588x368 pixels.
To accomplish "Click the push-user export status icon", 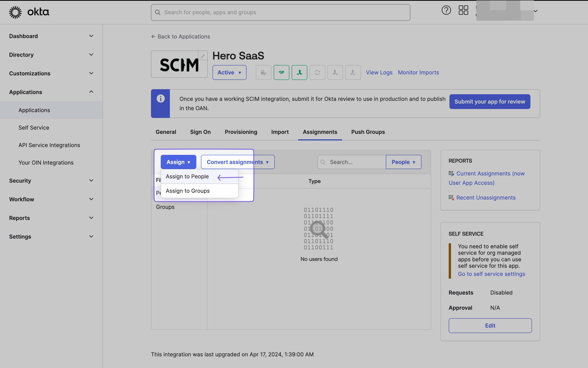I will (335, 72).
